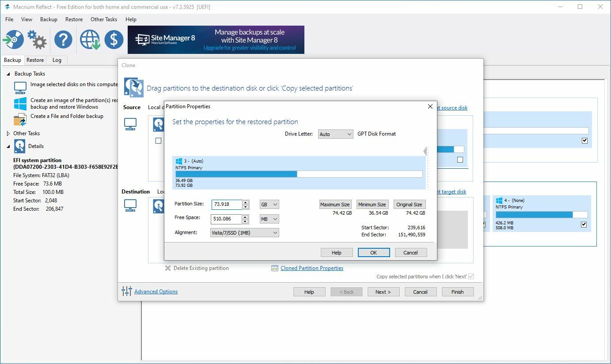Open the View menu
Image resolution: width=611 pixels, height=364 pixels.
pos(27,19)
